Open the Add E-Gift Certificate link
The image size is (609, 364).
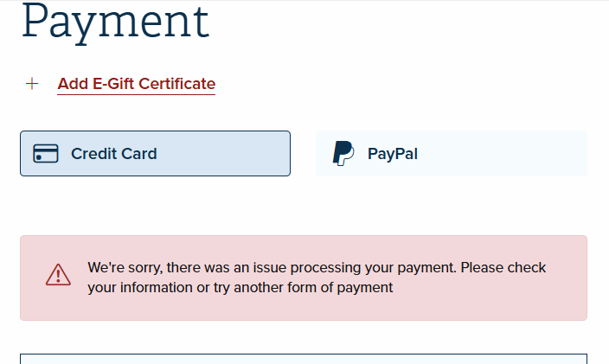click(x=137, y=84)
